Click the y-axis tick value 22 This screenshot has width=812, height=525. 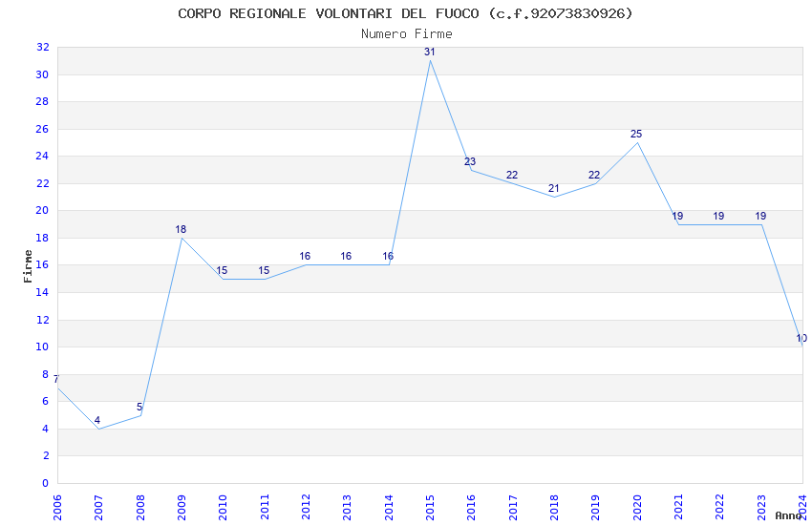(42, 183)
